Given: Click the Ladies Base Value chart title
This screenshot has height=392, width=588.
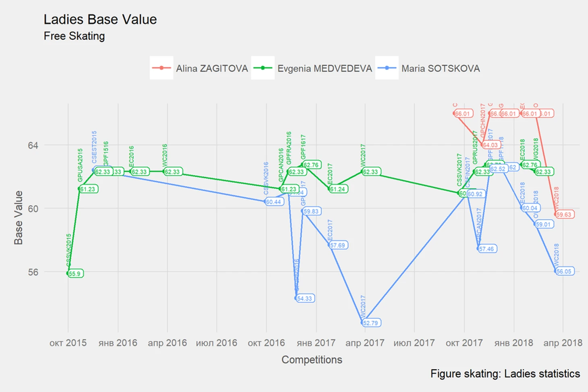Looking at the screenshot, I should point(100,19).
